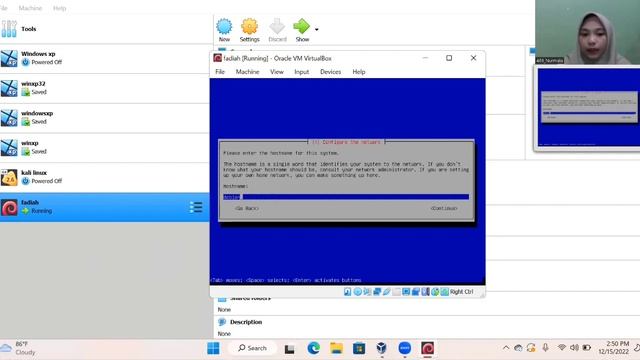This screenshot has width=640, height=360.
Task: Select the winxp saved machine
Action: (104, 147)
